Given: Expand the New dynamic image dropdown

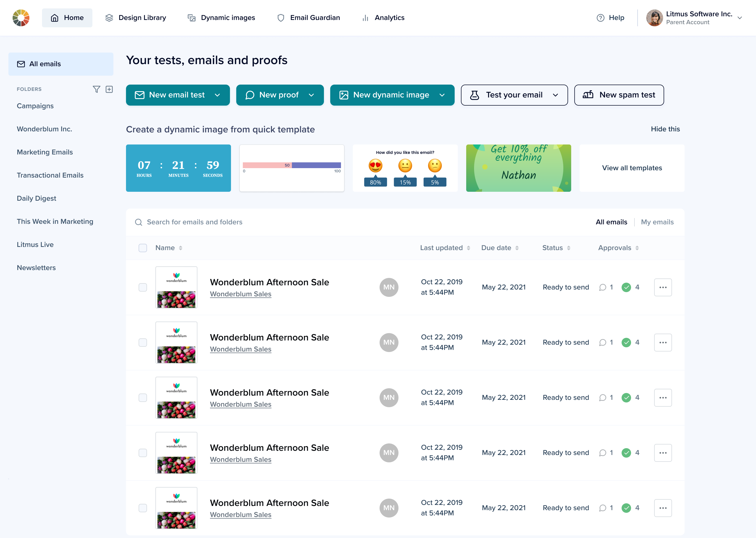Looking at the screenshot, I should coord(442,95).
